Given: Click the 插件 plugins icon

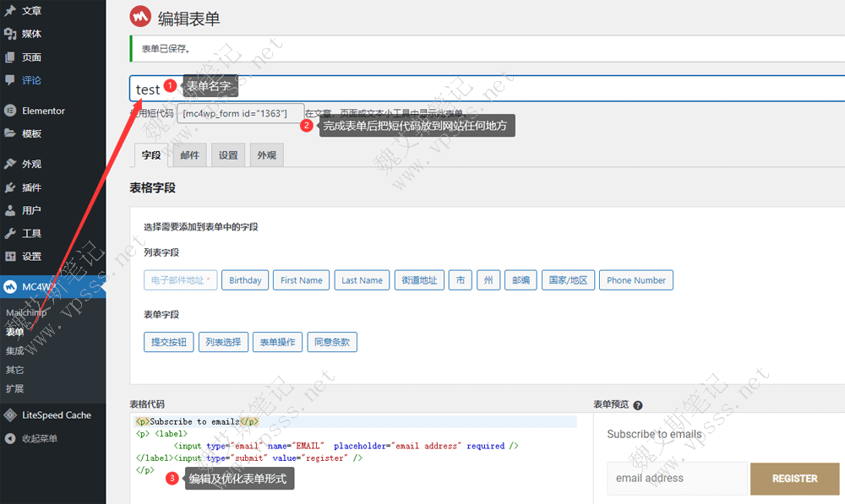Looking at the screenshot, I should click(x=10, y=187).
